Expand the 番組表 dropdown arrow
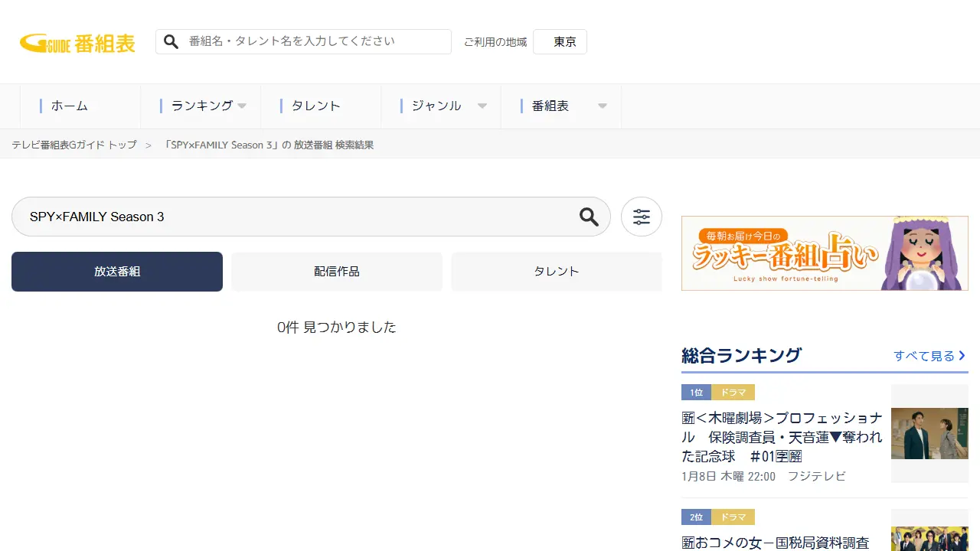The width and height of the screenshot is (980, 551). point(603,106)
